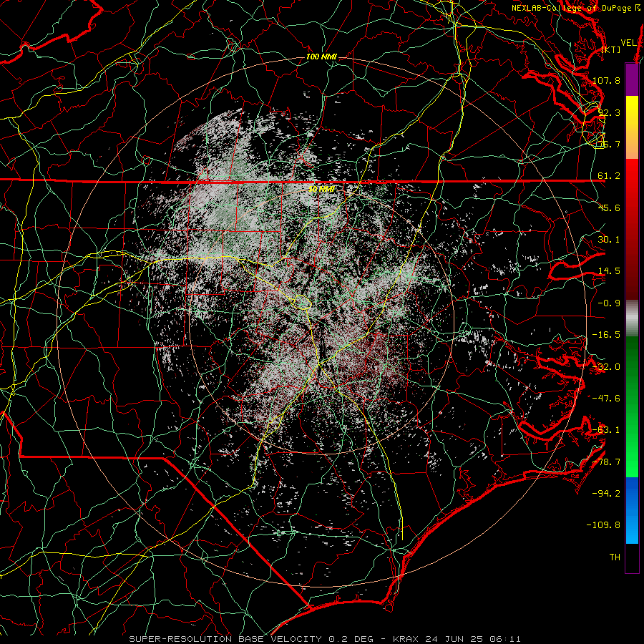
Task: Click the -109.8 velocity scale value
Action: click(x=603, y=525)
